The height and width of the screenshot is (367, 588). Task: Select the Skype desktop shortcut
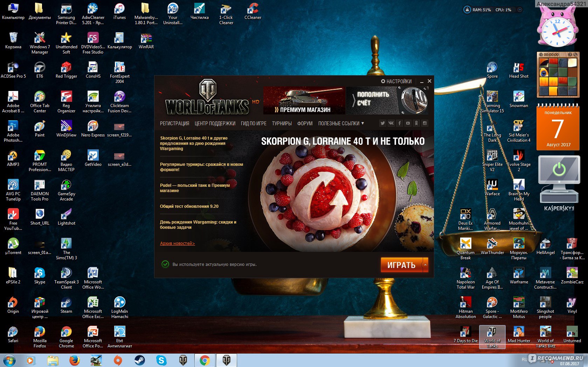click(x=40, y=275)
